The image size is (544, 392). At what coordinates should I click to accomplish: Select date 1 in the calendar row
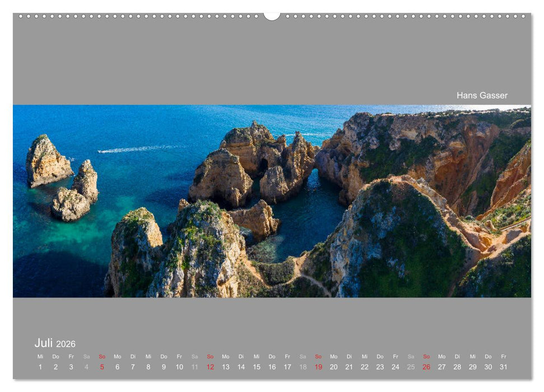40,367
